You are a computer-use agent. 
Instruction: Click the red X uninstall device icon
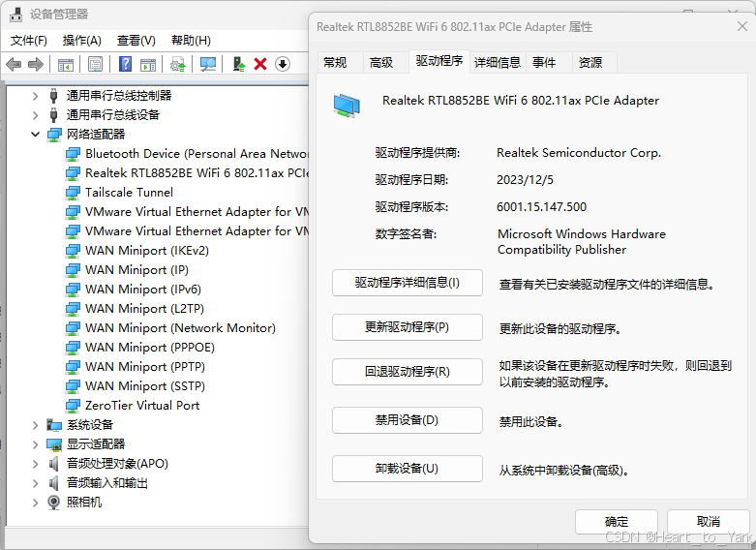[x=260, y=64]
